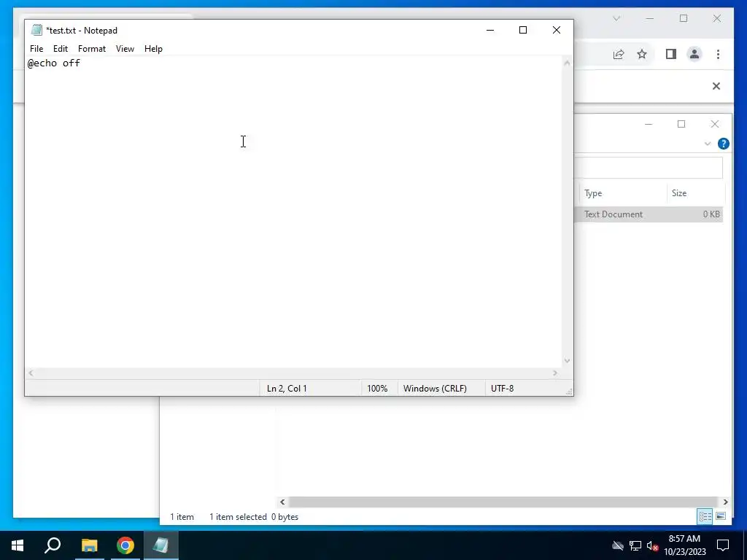The width and height of the screenshot is (747, 560).
Task: Click File Explorer search box
Action: point(649,167)
